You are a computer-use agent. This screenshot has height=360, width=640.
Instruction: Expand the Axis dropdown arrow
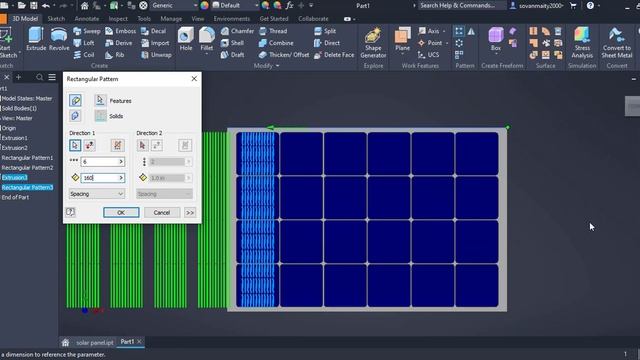pos(444,31)
